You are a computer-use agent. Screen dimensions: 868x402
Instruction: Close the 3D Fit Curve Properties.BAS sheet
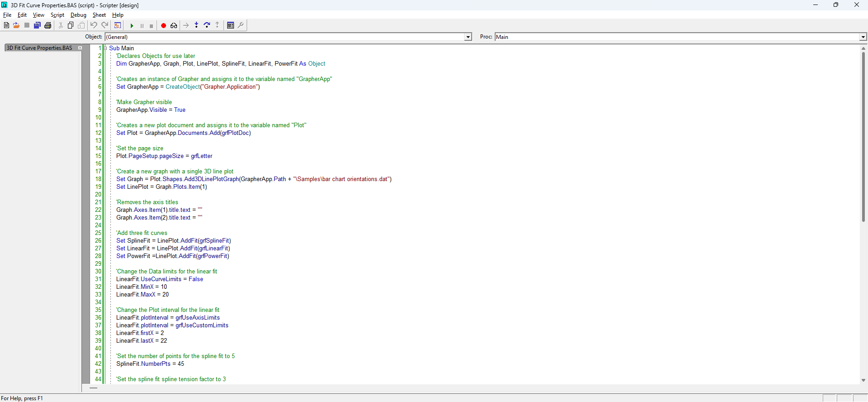tap(80, 48)
